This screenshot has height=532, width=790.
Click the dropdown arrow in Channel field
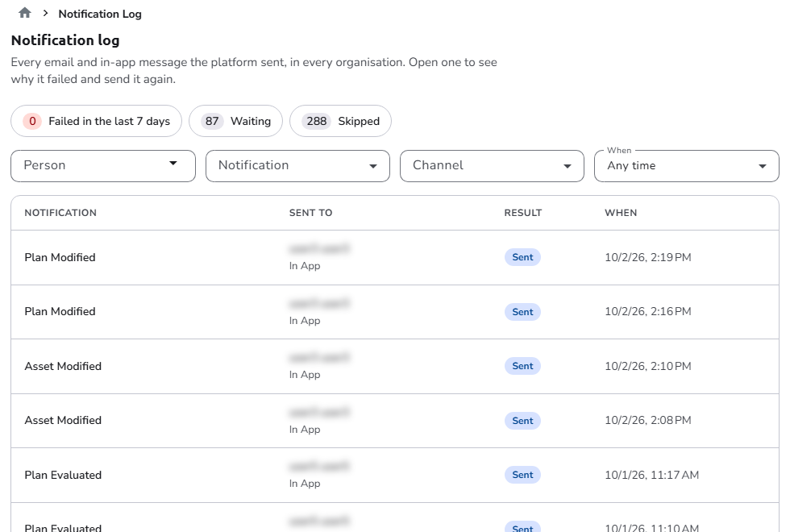click(568, 166)
